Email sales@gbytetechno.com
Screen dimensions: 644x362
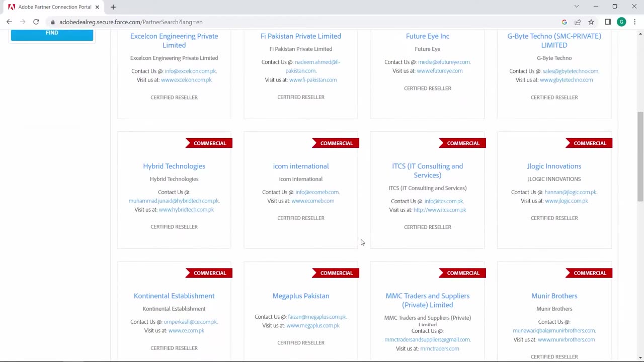(571, 71)
